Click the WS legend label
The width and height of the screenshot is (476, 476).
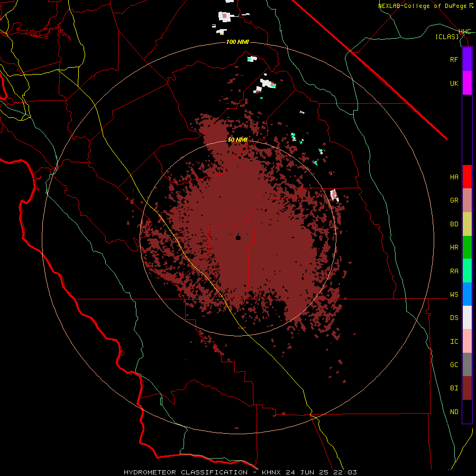pyautogui.click(x=454, y=295)
